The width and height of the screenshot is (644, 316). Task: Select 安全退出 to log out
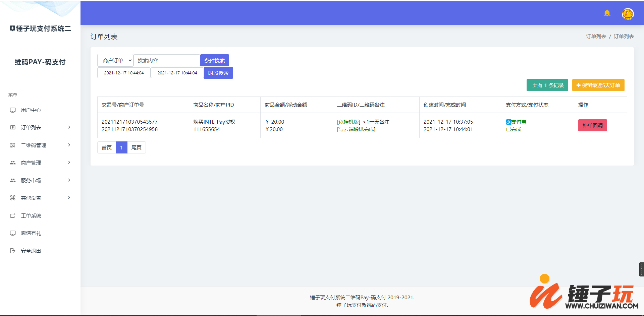(x=31, y=251)
